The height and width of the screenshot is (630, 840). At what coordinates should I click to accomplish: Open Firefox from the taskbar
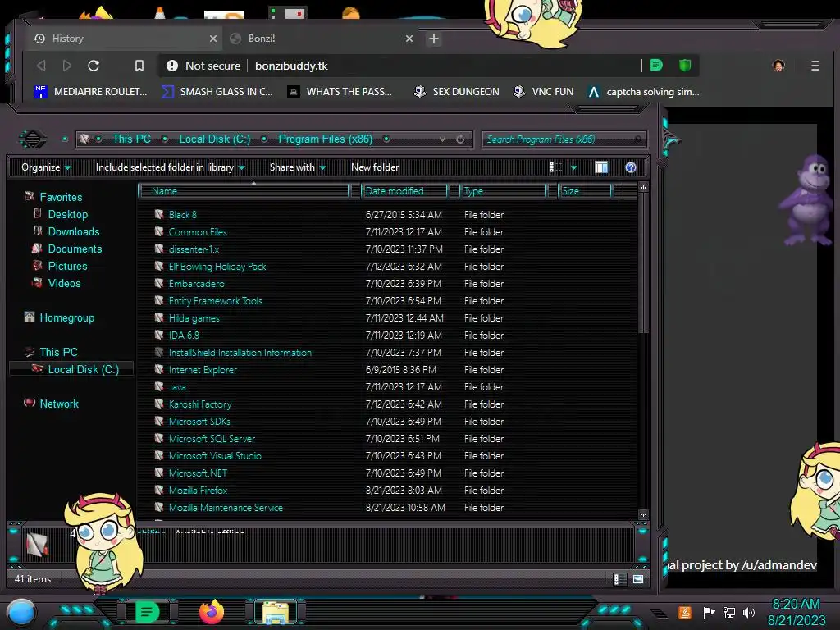tap(212, 612)
